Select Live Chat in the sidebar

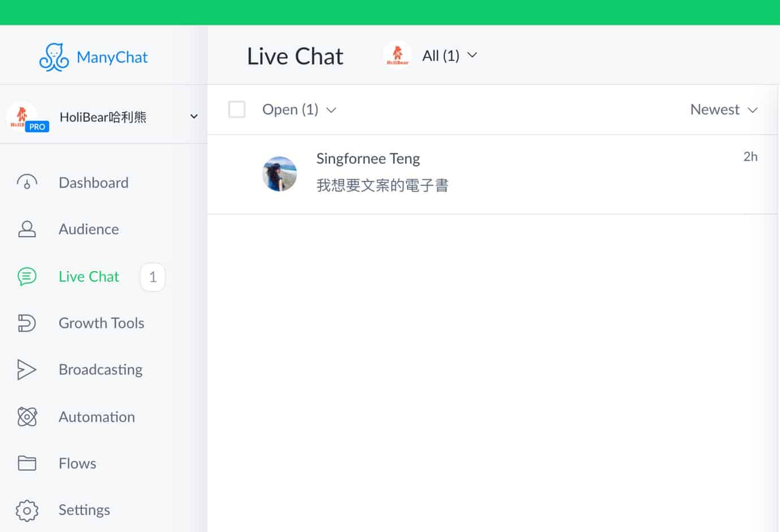[x=89, y=276]
